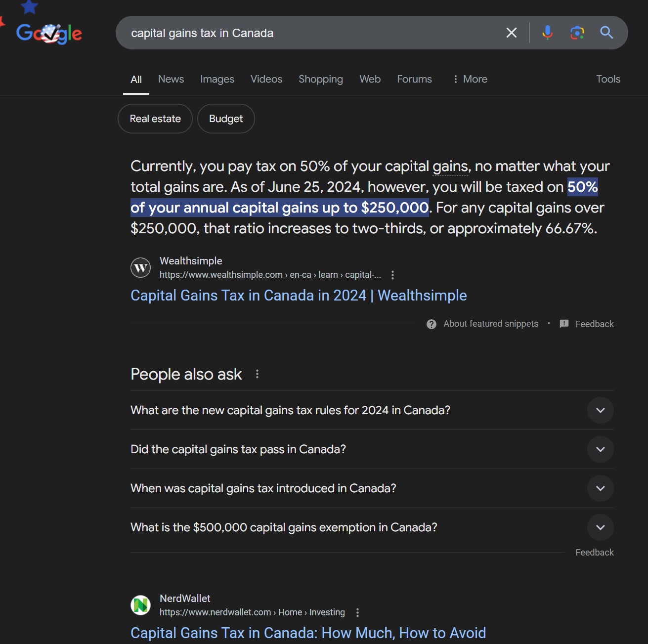Clear the search box with X

click(x=512, y=33)
